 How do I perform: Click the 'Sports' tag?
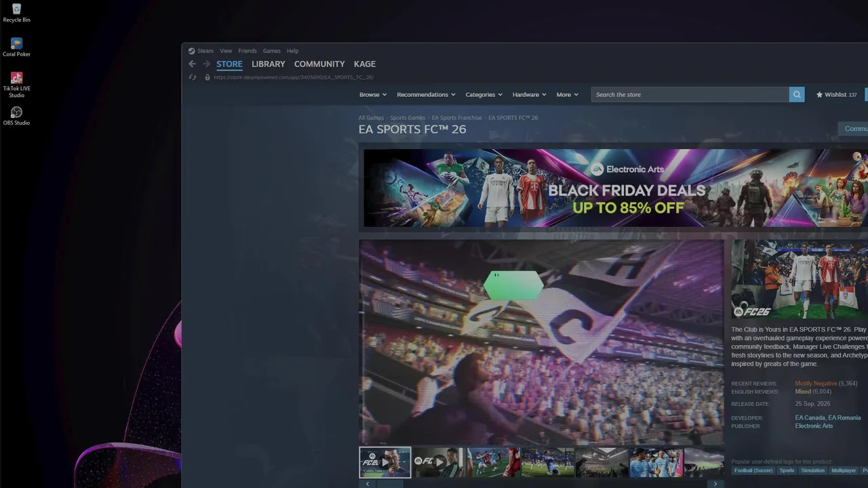(787, 470)
